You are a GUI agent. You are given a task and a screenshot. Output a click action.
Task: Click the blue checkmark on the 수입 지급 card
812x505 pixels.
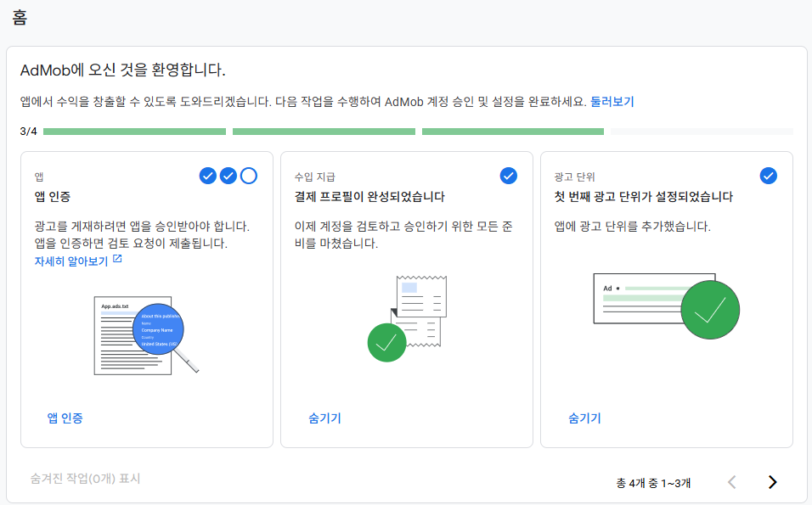(509, 176)
